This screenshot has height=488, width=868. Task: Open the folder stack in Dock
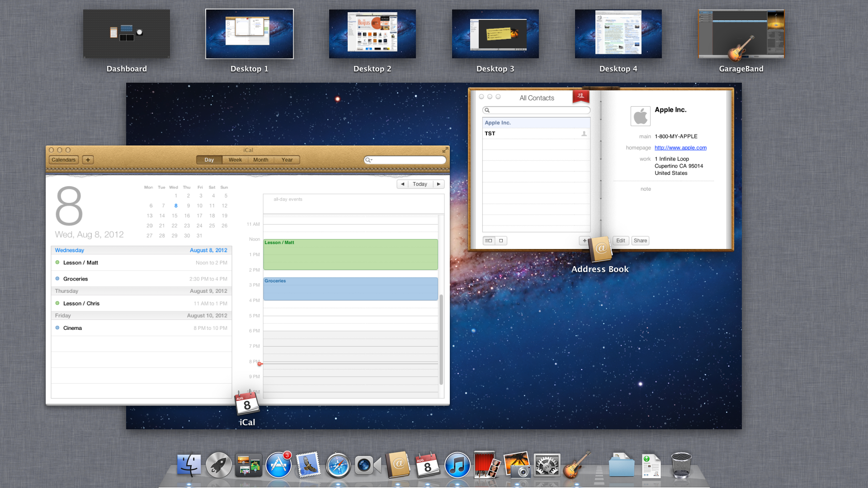tap(622, 465)
